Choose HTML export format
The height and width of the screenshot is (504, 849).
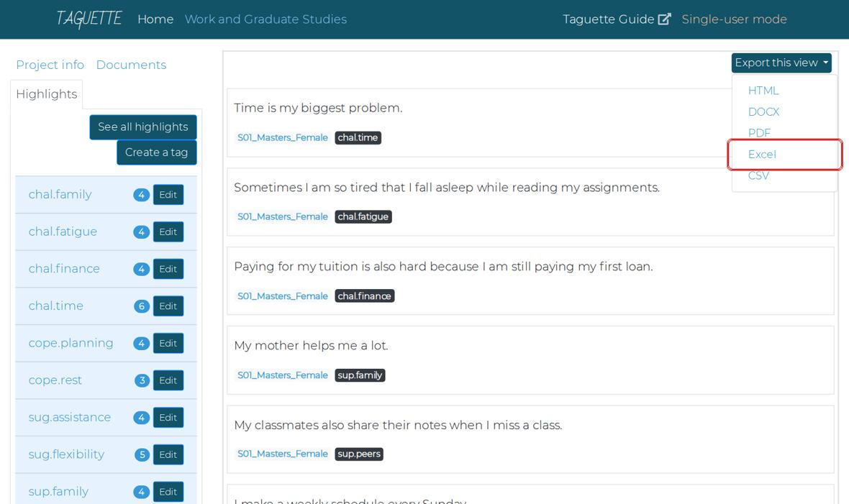tap(763, 91)
